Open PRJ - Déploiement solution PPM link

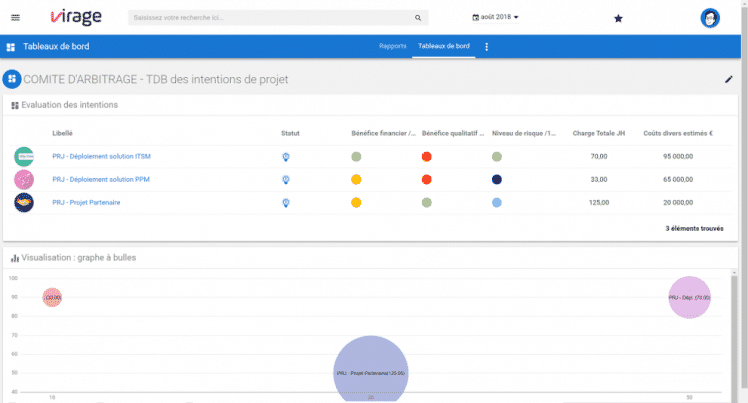tap(101, 179)
